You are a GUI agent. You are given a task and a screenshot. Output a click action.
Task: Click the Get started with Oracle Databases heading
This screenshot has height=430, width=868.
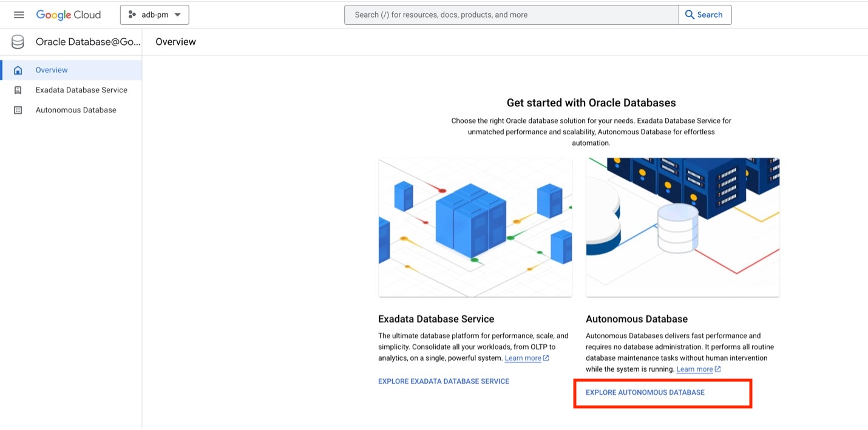point(591,103)
